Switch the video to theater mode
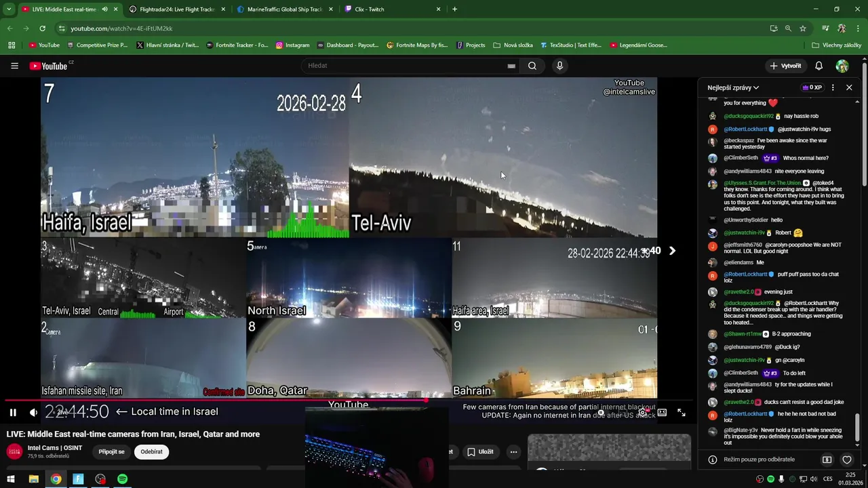 (662, 412)
